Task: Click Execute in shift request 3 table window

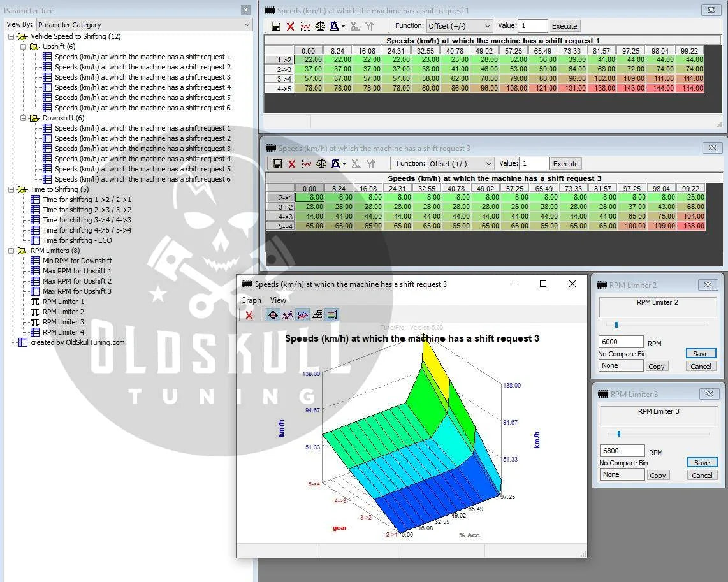Action: click(565, 164)
